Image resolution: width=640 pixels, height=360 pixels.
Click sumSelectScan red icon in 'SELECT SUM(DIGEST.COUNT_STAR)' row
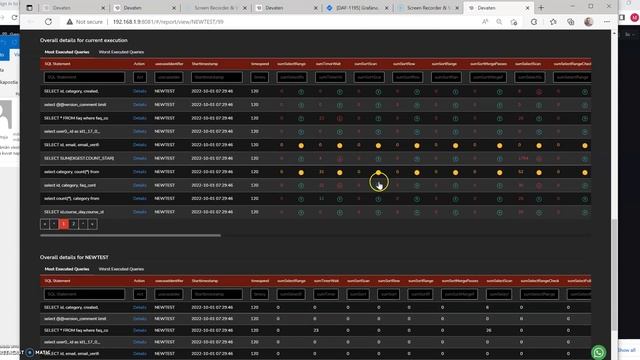tap(539, 159)
